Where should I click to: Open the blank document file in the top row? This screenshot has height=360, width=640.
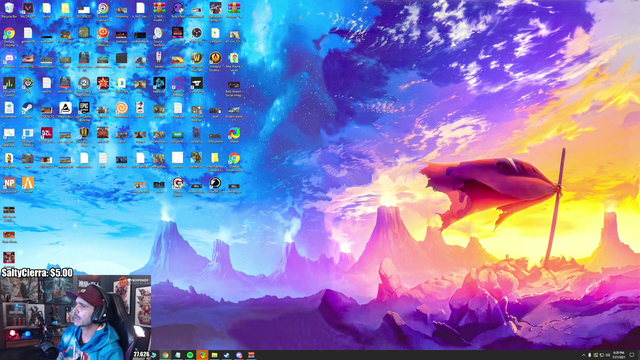coord(140,8)
